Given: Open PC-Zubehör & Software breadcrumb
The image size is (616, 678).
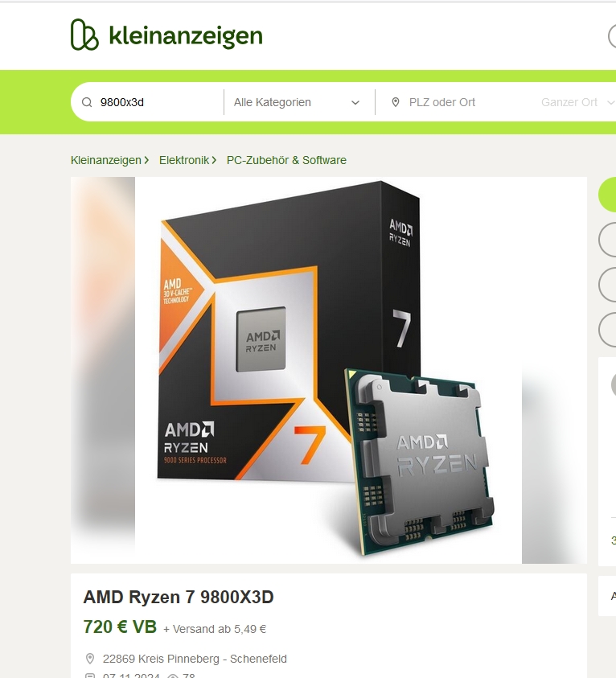Looking at the screenshot, I should 286,160.
